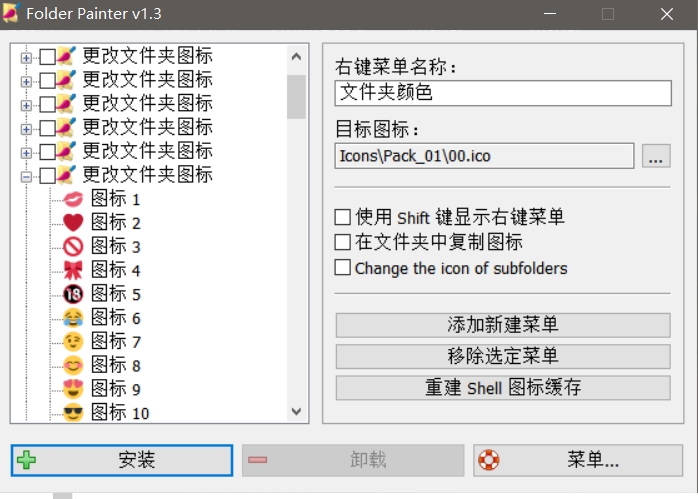This screenshot has height=499, width=698.
Task: Collapse the expanded 更改文件夹图标 tree node
Action: pyautogui.click(x=26, y=177)
